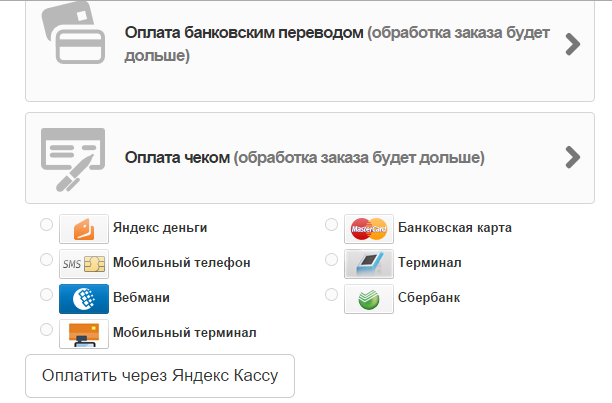Click the MasterCard Банковская карта icon
The image size is (612, 403).
pyautogui.click(x=369, y=229)
